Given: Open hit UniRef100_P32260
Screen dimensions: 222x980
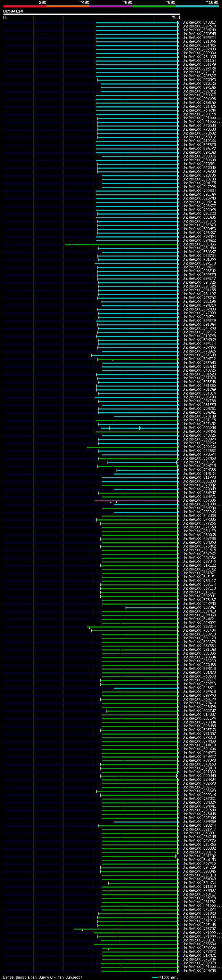Looking at the screenshot, I should (199, 443).
